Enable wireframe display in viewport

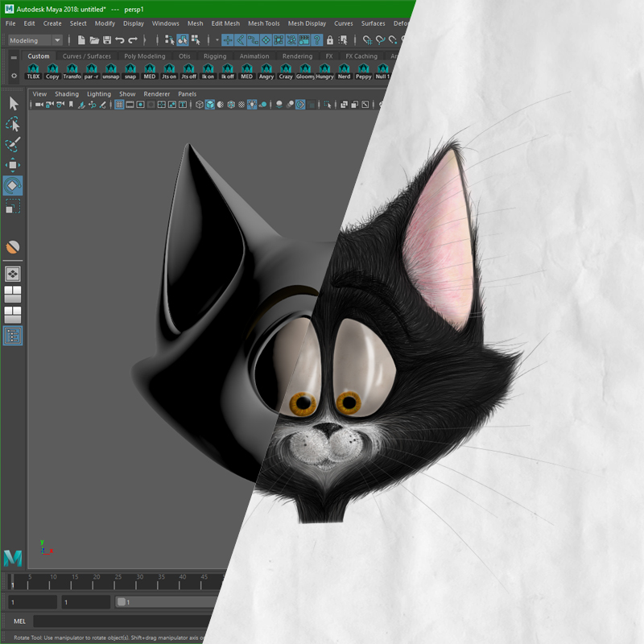point(199,105)
